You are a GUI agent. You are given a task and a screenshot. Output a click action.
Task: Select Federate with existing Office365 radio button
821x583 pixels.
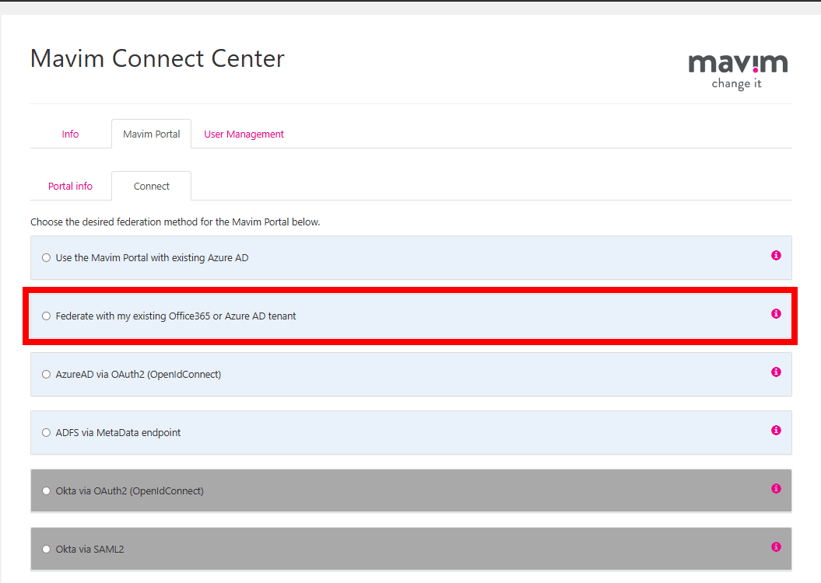click(47, 316)
